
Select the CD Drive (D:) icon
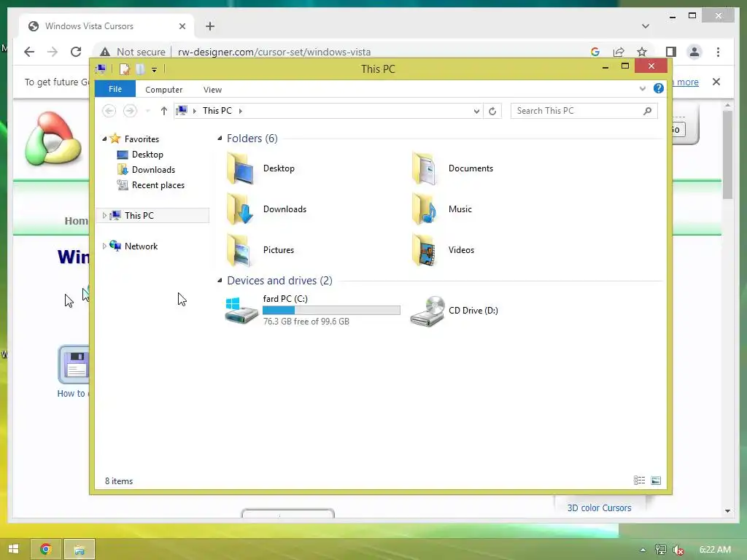[x=427, y=311]
